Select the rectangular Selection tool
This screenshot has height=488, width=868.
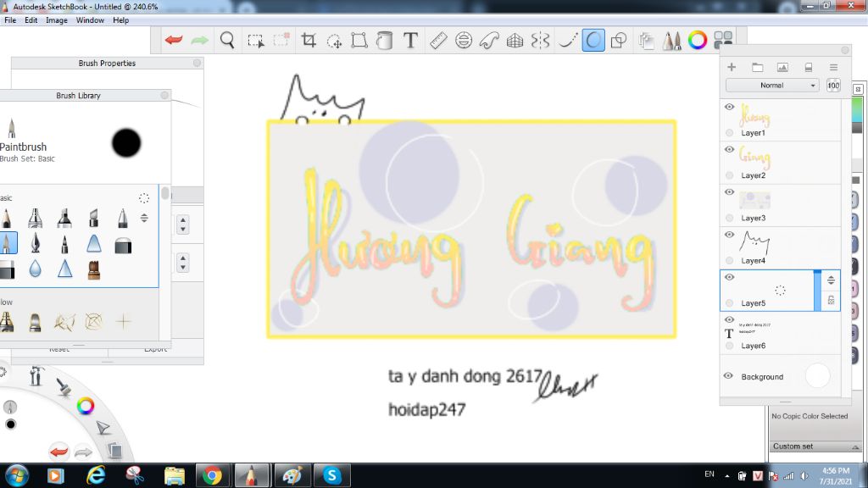(256, 41)
